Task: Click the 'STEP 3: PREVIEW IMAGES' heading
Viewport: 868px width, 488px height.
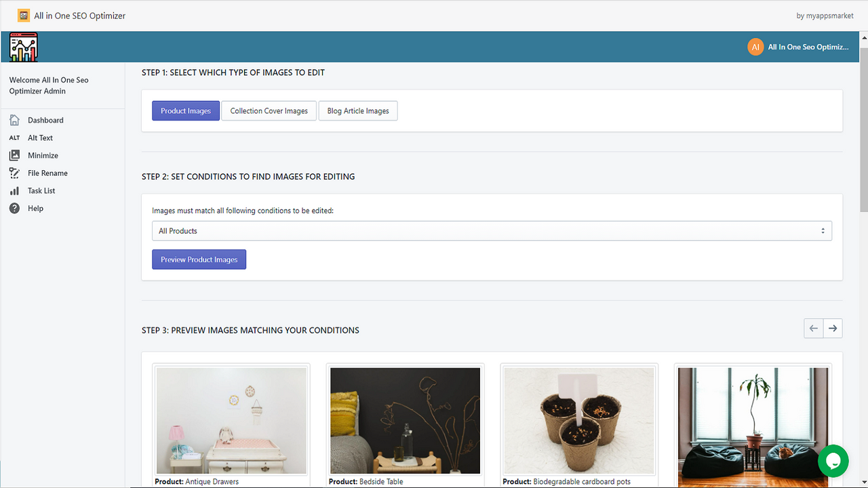Action: click(x=250, y=330)
